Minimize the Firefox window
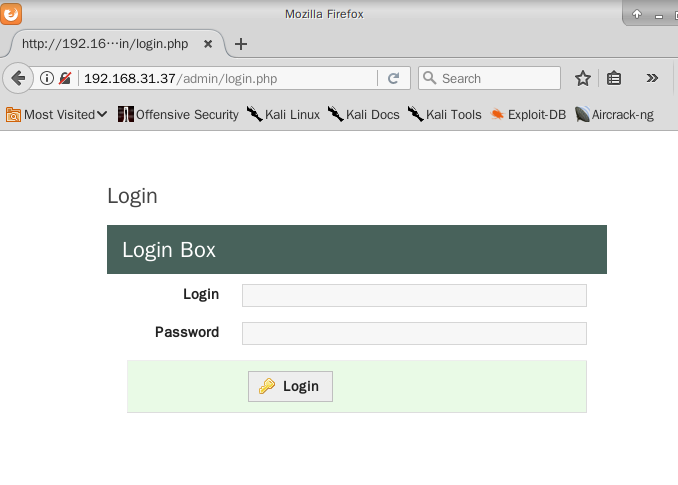 [x=659, y=16]
